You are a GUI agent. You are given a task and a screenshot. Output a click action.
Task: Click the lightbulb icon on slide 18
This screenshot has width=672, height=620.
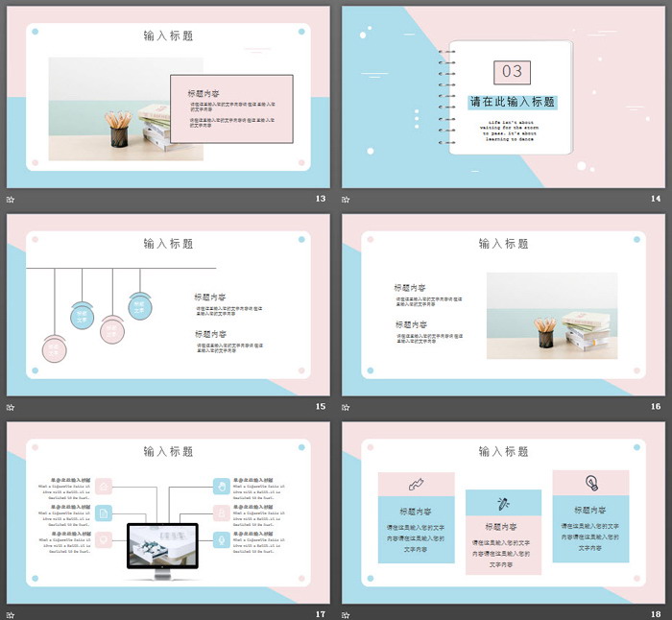[x=592, y=483]
